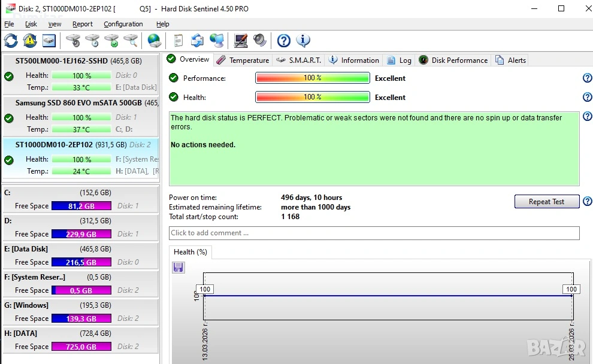Click the globe with disk toolbar icon
This screenshot has height=364, width=593.
coord(155,41)
